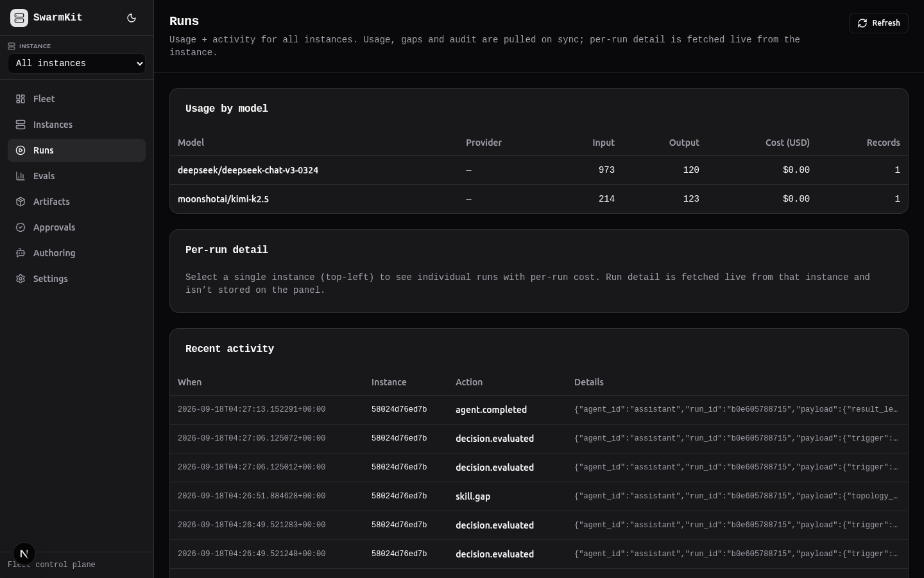The image size is (924, 578).
Task: Open the Fleet page
Action: click(76, 99)
